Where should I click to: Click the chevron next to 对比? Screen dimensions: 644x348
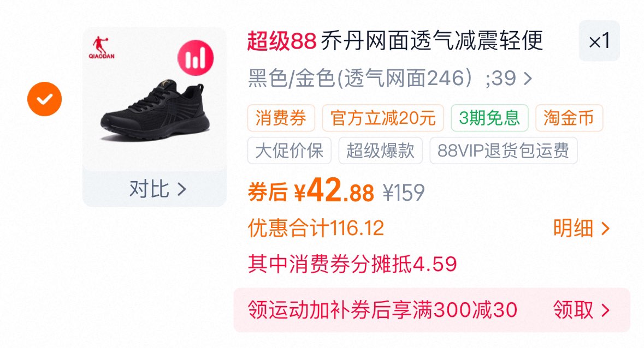182,189
